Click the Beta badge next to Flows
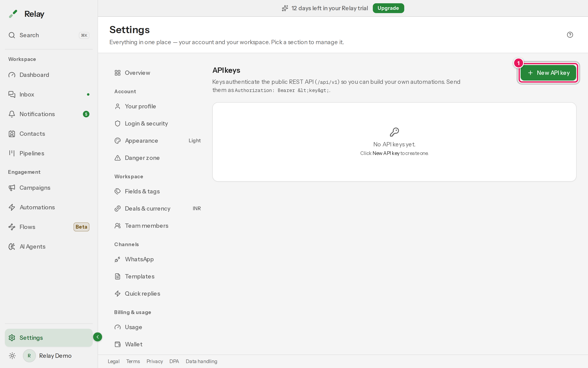This screenshot has width=588, height=368. pyautogui.click(x=81, y=227)
